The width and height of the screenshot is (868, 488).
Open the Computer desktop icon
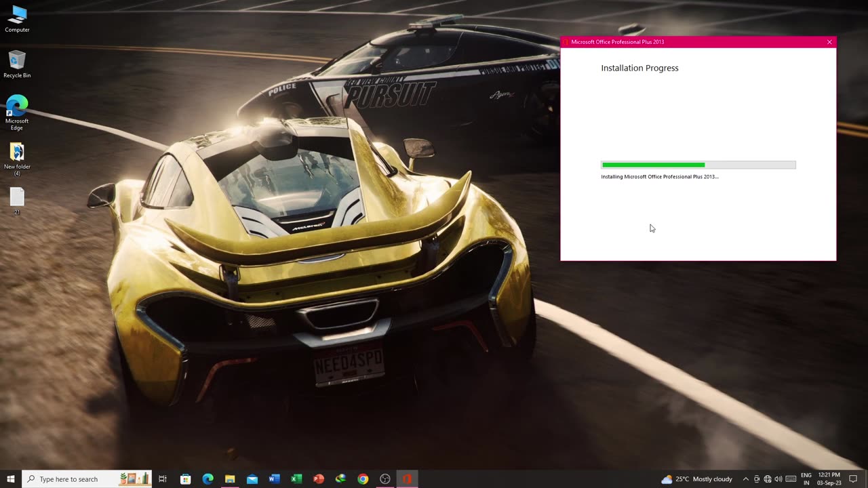click(17, 19)
